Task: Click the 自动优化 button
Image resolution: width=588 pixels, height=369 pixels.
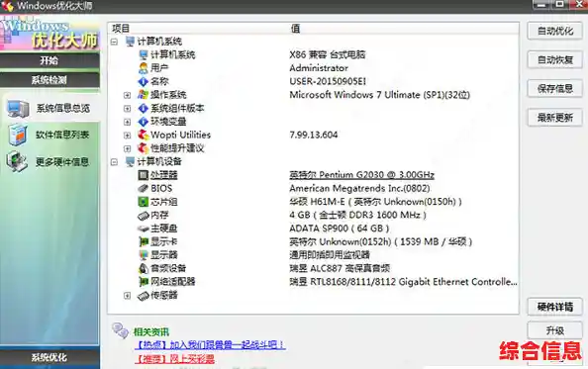Action: [x=555, y=31]
